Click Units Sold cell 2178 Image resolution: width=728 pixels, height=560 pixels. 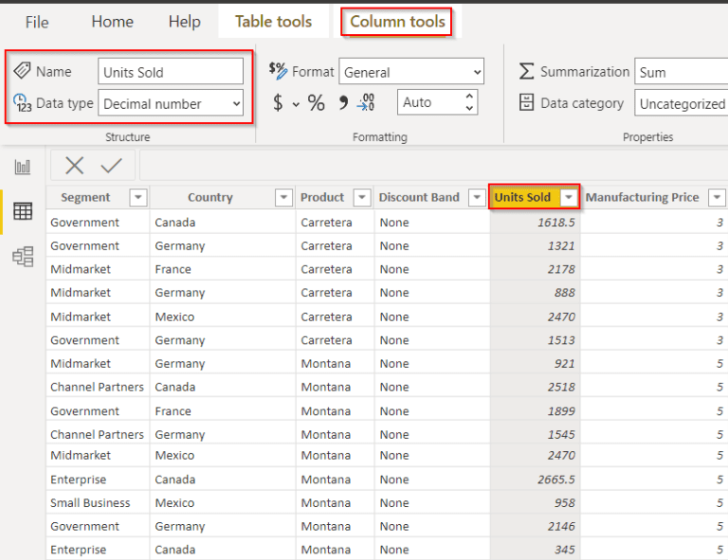click(536, 269)
